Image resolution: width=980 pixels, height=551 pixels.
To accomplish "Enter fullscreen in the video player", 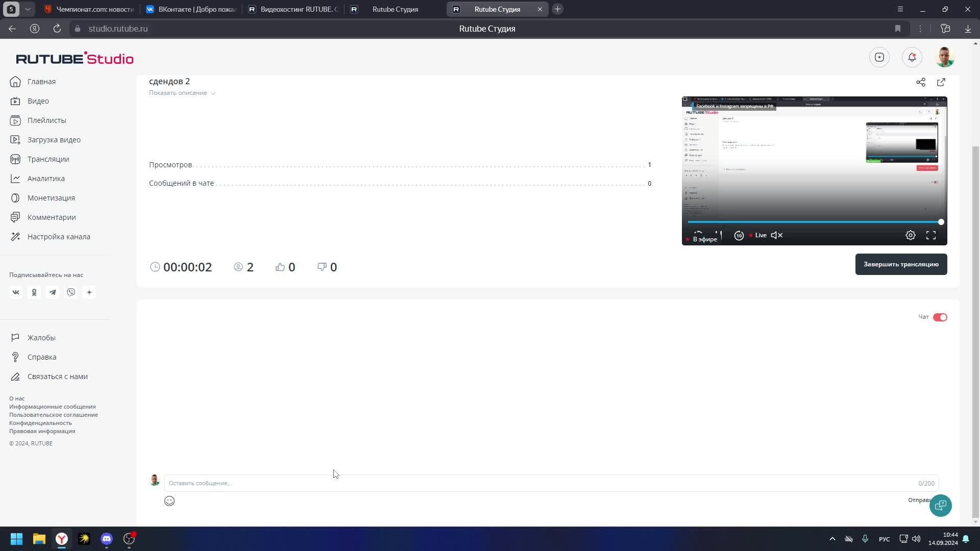I will 930,235.
